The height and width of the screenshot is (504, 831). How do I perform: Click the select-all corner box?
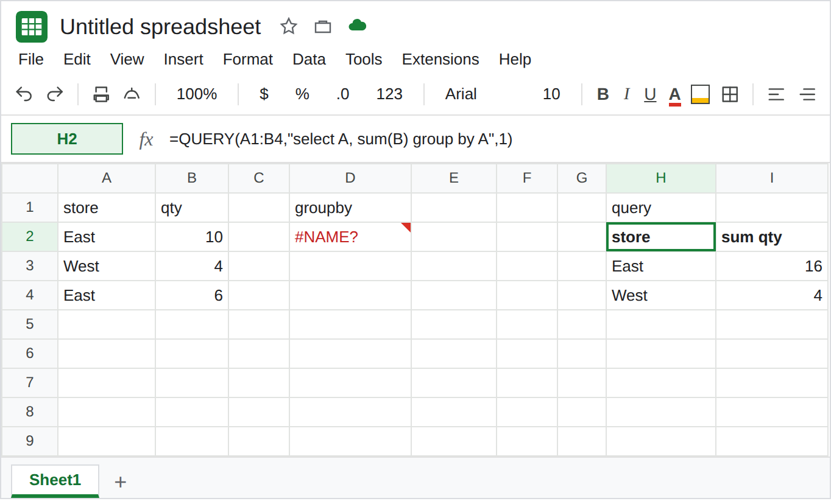tap(30, 178)
